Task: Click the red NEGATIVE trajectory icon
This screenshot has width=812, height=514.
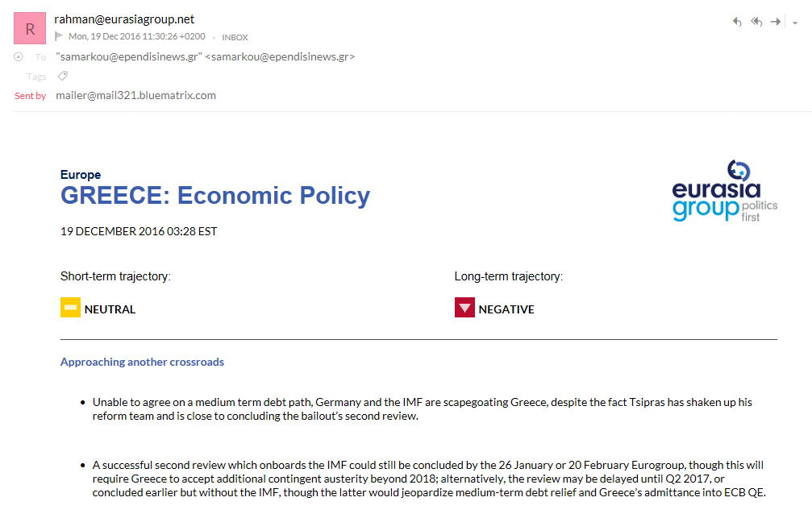Action: pyautogui.click(x=464, y=308)
